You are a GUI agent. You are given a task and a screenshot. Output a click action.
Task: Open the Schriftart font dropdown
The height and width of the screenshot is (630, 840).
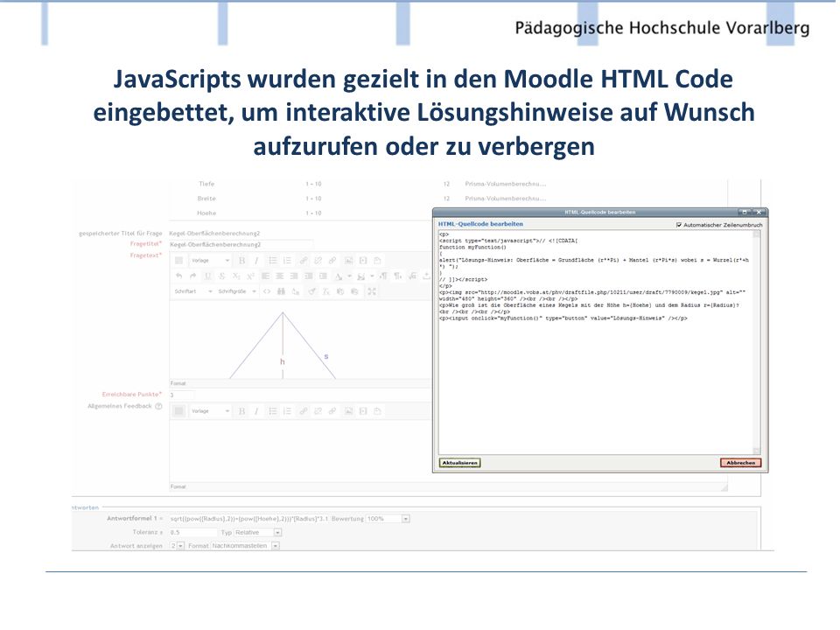193,291
